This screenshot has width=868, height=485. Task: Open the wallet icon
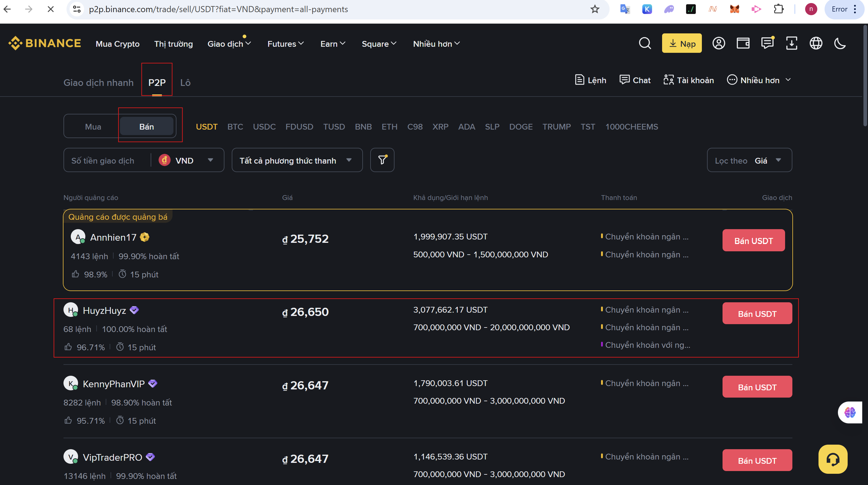coord(743,43)
